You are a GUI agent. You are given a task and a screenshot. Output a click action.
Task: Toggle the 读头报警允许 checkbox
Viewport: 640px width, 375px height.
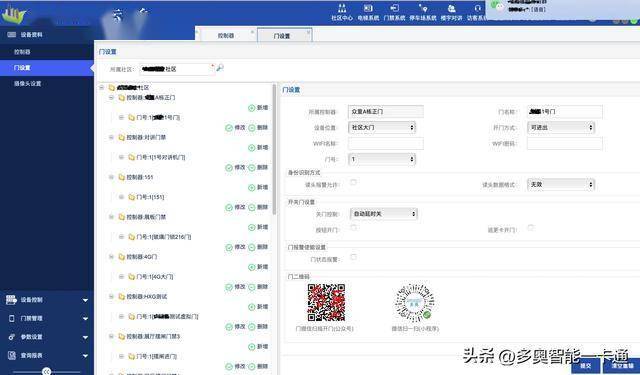(353, 182)
